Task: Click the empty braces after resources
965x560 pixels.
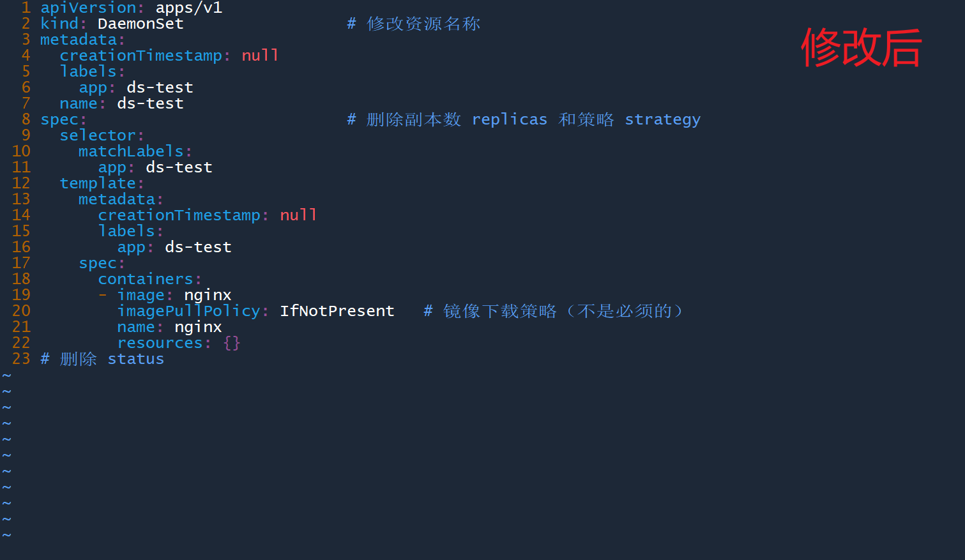Action: [232, 343]
